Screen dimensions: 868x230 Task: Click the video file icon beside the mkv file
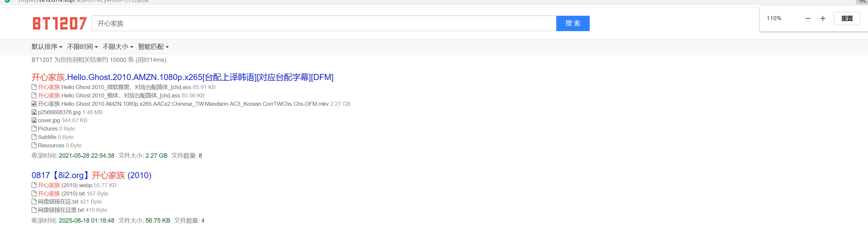coord(34,104)
